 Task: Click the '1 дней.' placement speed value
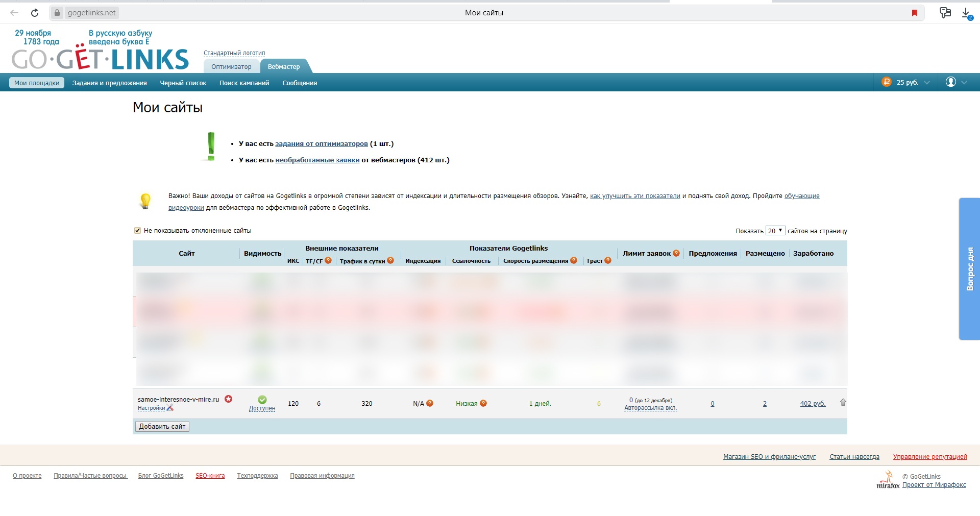coord(540,403)
